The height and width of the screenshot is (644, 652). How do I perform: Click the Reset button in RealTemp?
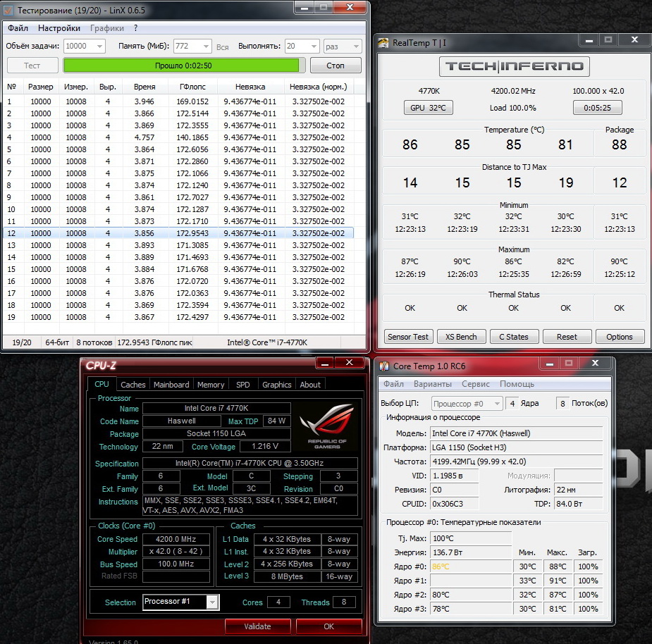pyautogui.click(x=567, y=336)
